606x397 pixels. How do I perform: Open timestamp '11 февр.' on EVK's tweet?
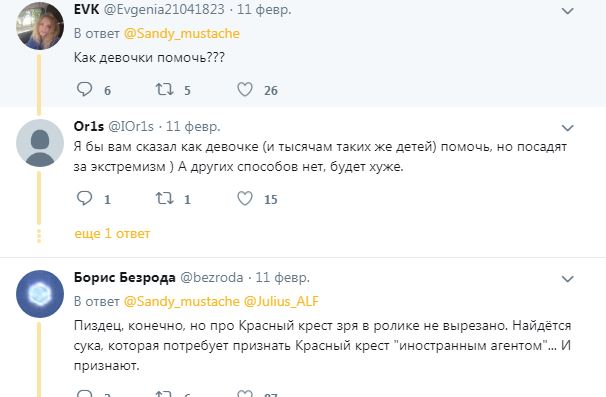pyautogui.click(x=264, y=9)
